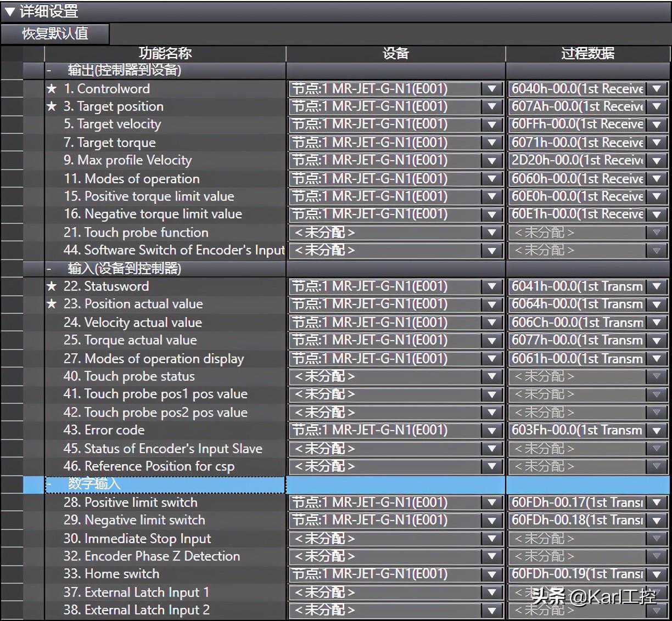Collapse the 输出(控制器到设备) group

click(49, 70)
